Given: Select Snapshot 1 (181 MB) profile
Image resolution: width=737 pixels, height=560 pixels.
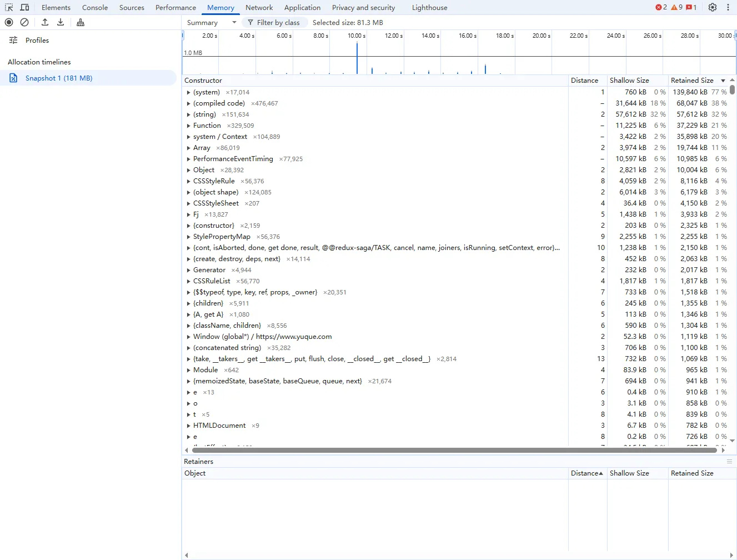Looking at the screenshot, I should pyautogui.click(x=89, y=78).
